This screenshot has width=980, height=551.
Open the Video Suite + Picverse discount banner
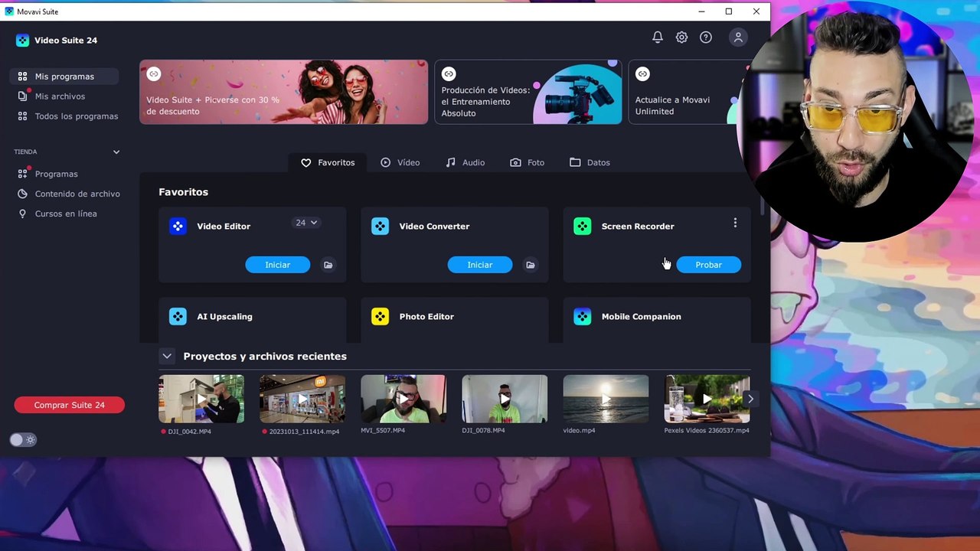(283, 92)
